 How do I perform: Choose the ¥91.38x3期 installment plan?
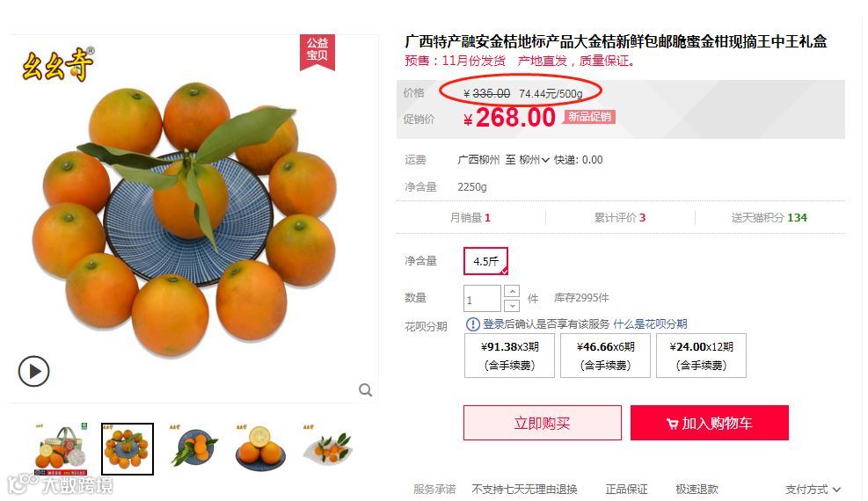[x=509, y=356]
